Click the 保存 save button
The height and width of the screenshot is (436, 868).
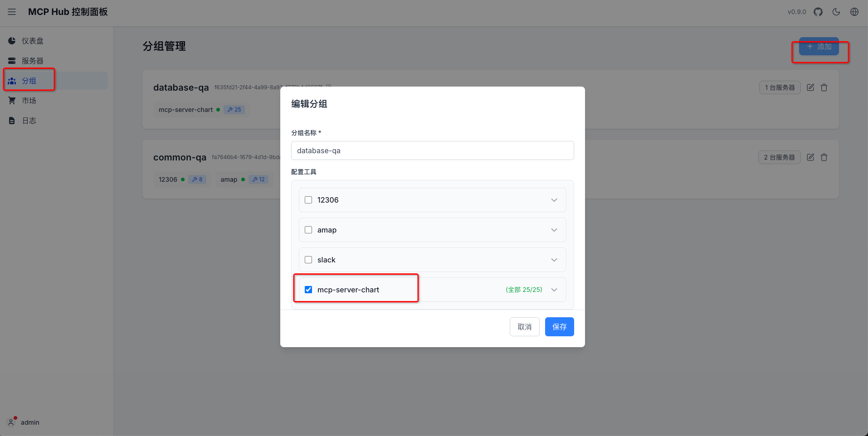560,327
